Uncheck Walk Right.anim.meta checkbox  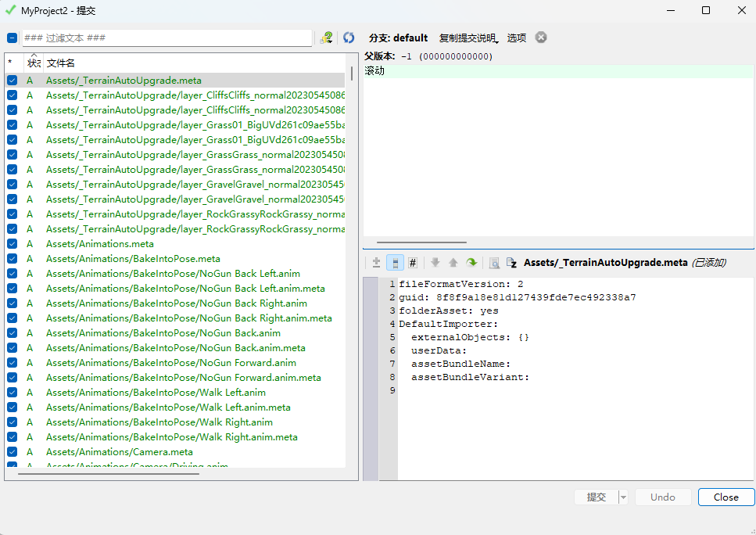click(x=12, y=437)
